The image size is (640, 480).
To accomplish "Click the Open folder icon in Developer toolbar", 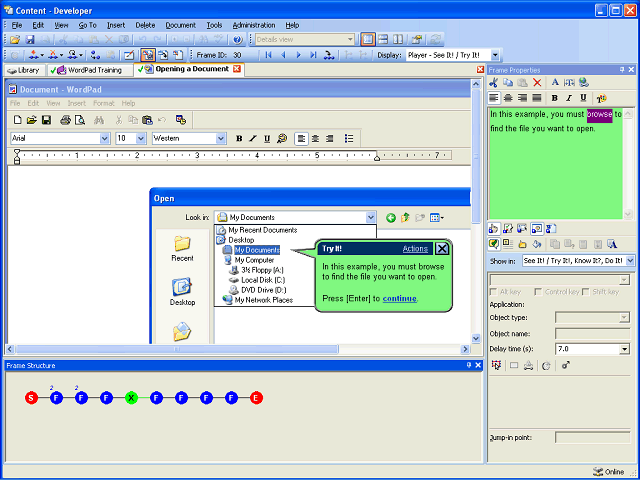I will [15, 40].
